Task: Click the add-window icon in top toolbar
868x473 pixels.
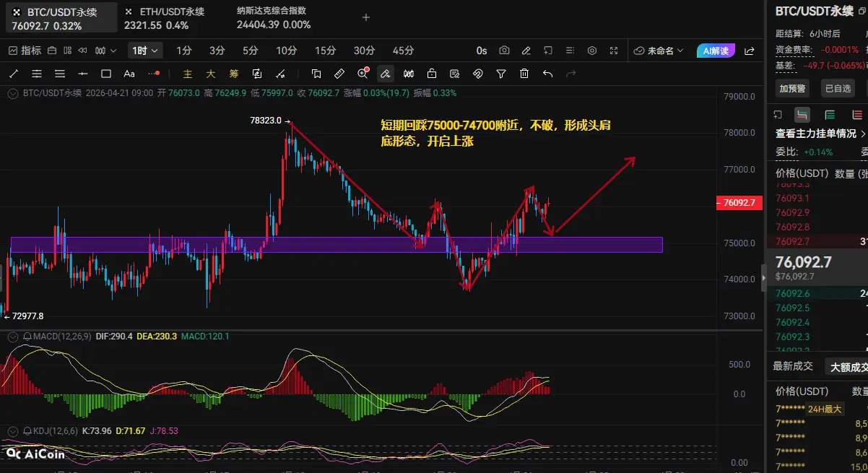Action: 548,51
